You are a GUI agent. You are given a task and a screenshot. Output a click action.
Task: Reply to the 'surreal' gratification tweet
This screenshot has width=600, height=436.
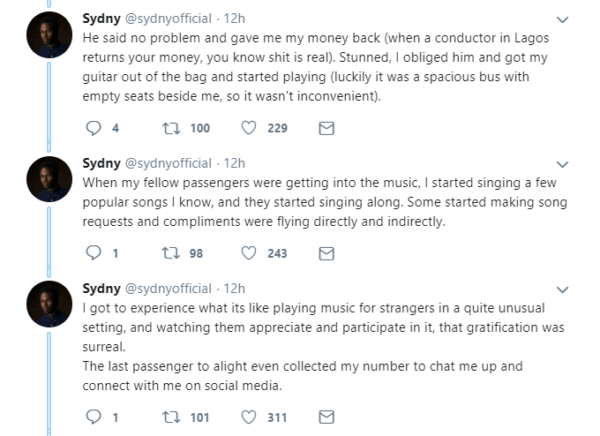click(x=93, y=417)
